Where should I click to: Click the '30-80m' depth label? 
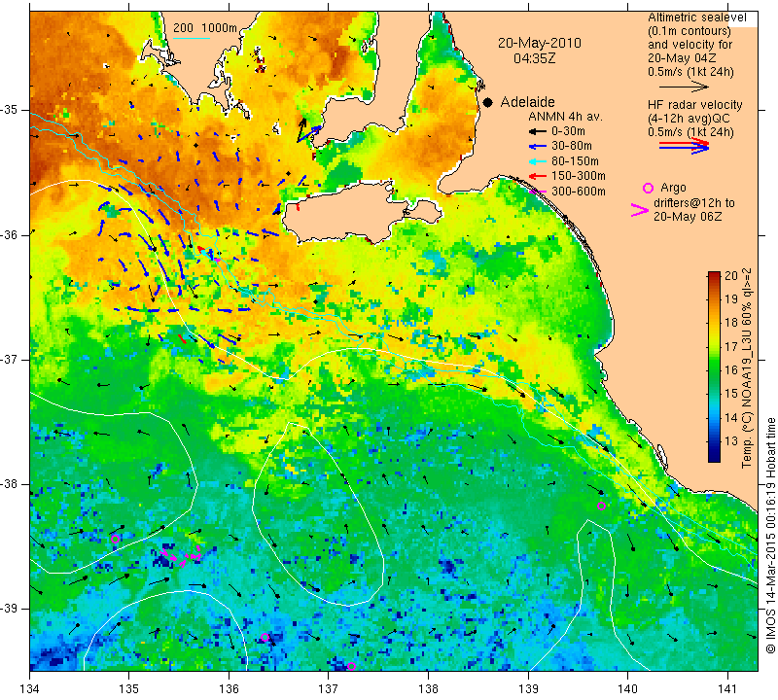(x=572, y=146)
